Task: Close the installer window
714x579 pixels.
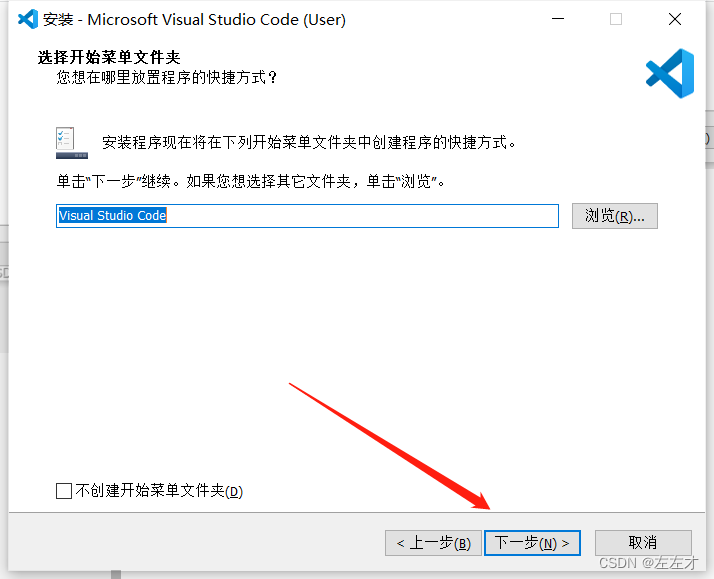Action: (675, 19)
